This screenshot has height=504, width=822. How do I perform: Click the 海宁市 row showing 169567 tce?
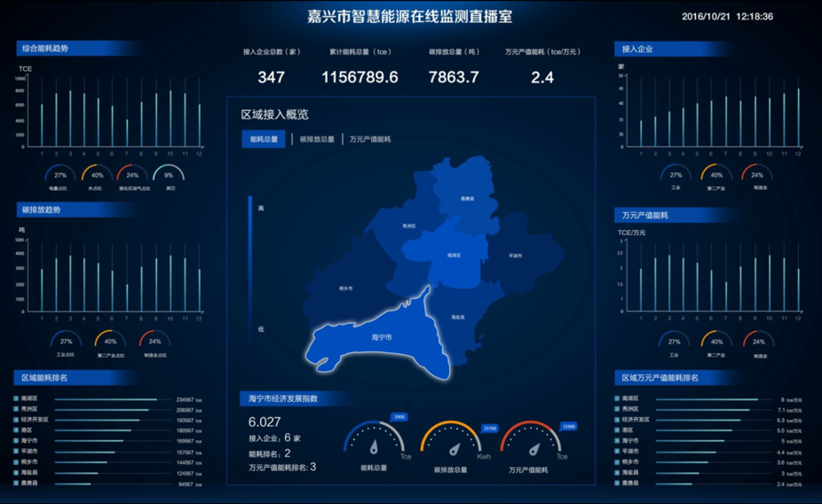107,441
